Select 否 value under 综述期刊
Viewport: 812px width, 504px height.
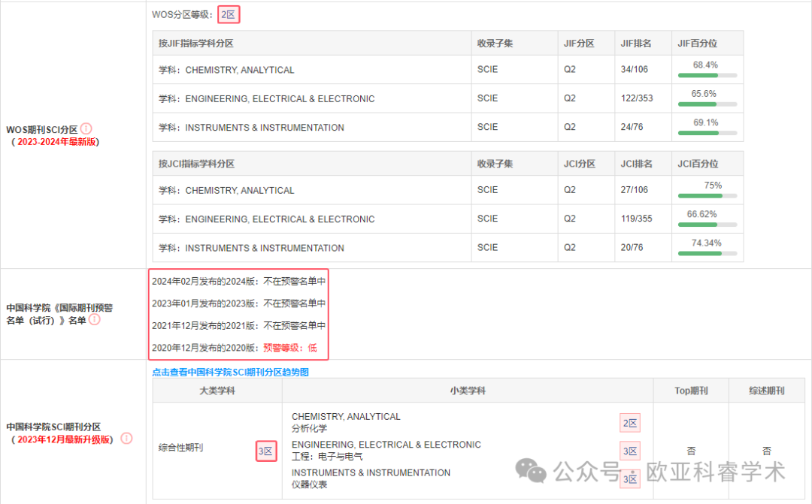(767, 451)
